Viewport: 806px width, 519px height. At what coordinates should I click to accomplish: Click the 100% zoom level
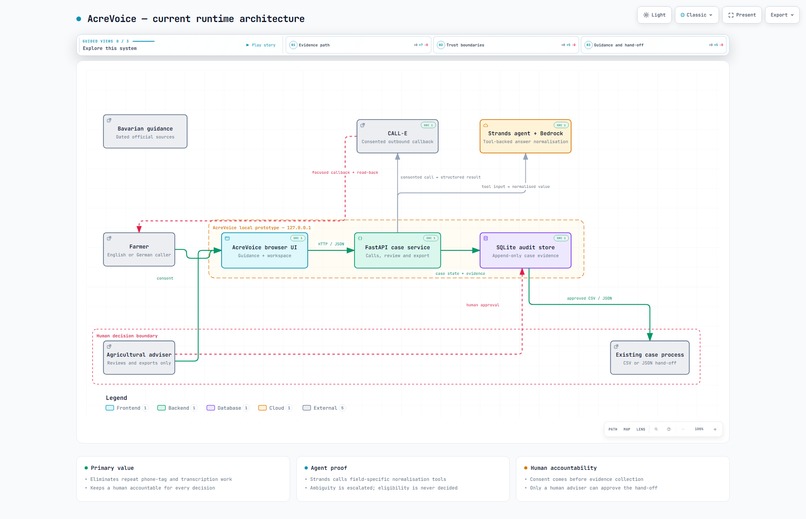pyautogui.click(x=699, y=429)
